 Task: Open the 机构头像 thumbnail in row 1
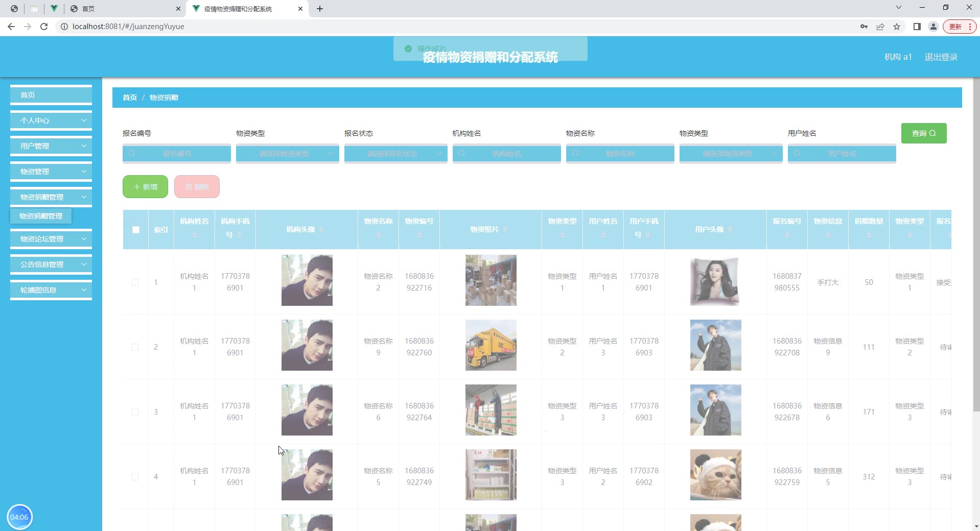pos(307,280)
